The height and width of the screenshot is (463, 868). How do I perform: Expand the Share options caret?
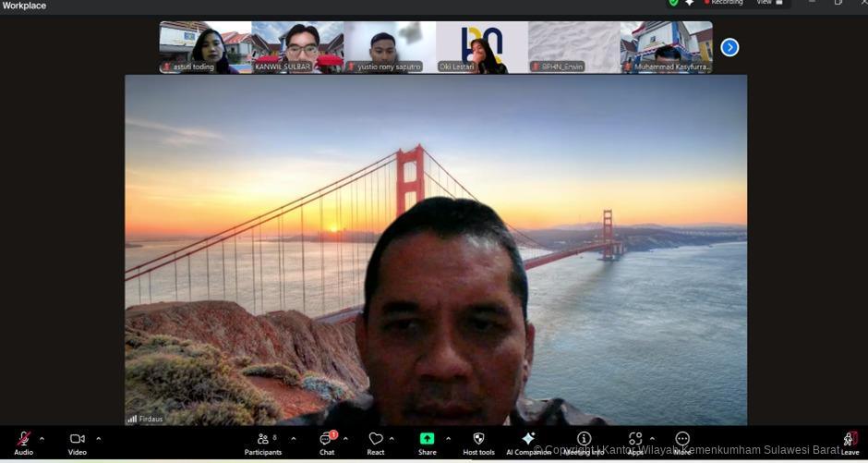448,439
